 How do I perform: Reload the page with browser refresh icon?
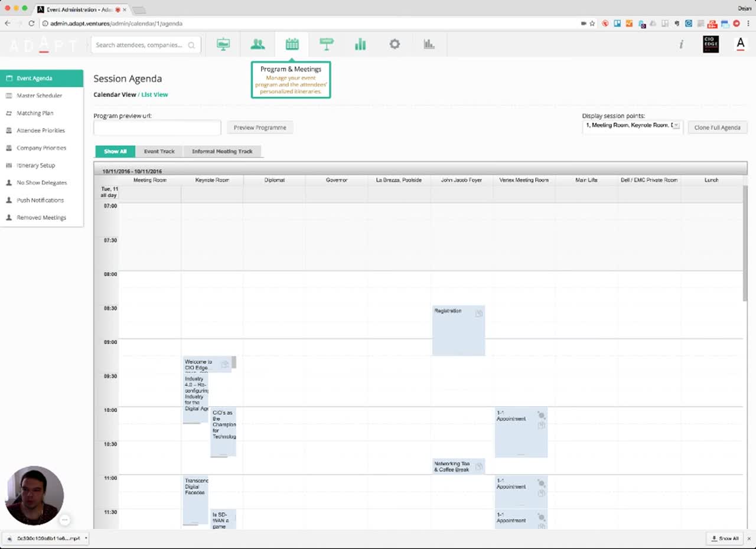(x=31, y=24)
